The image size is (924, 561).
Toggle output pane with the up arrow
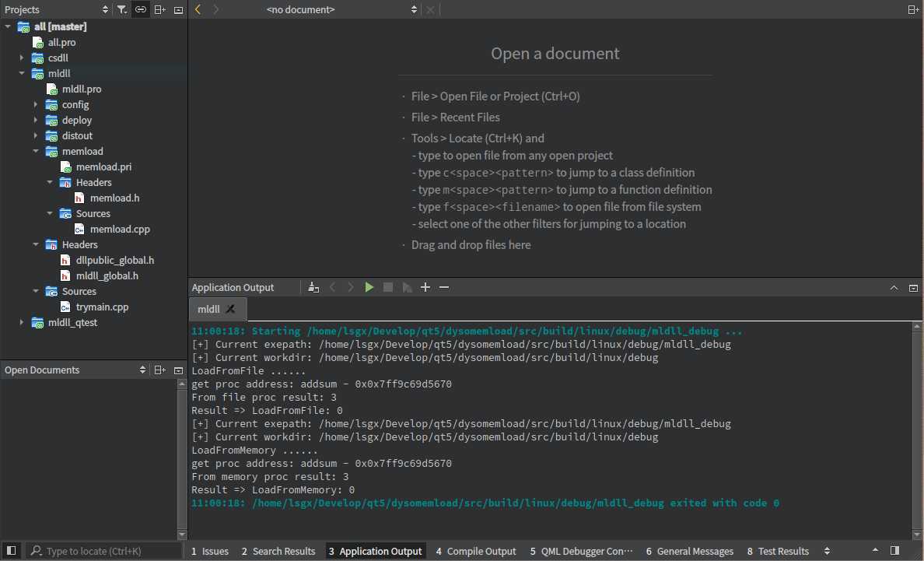(x=875, y=550)
